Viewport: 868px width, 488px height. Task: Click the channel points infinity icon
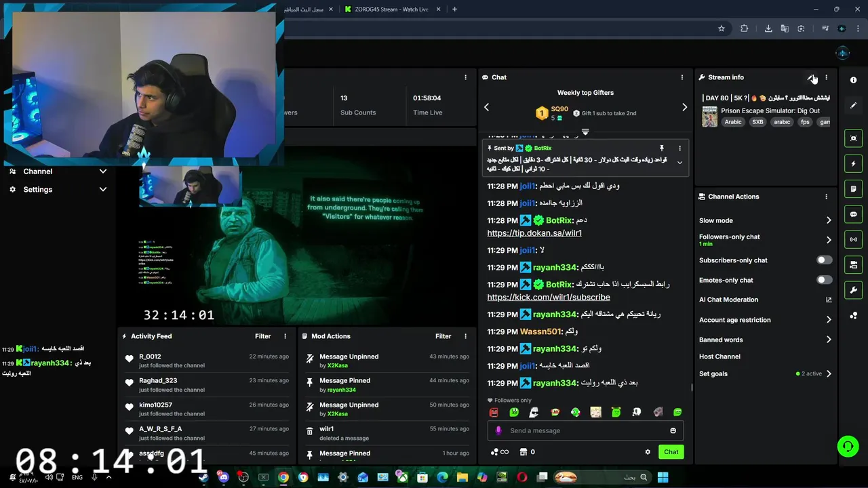500,452
